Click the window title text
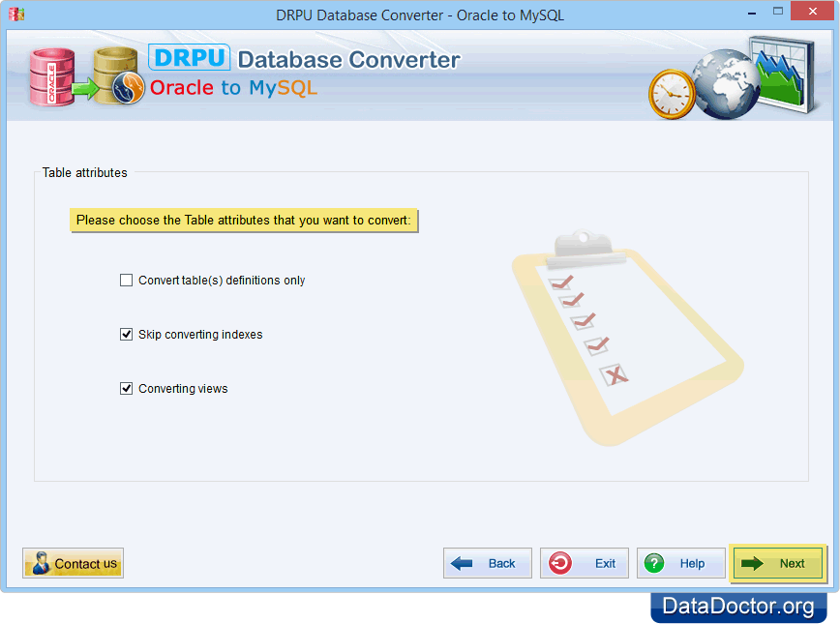Viewport: 840px width, 624px height. (x=420, y=15)
